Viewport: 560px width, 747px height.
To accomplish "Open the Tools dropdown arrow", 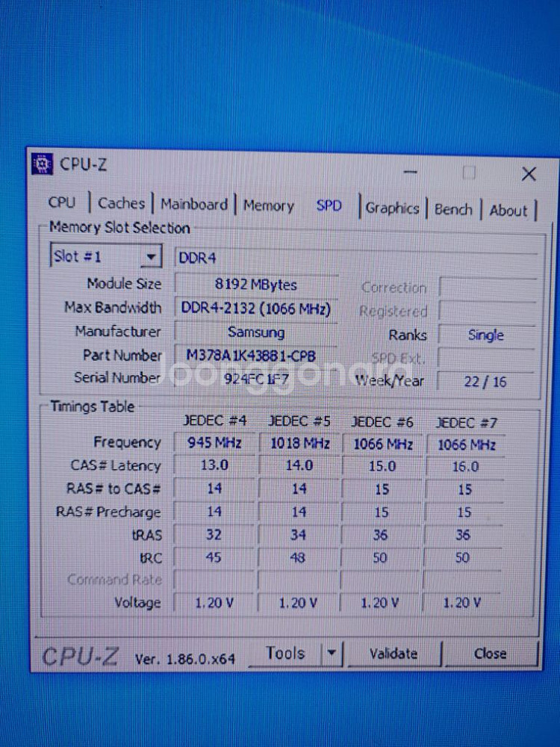I will click(x=332, y=653).
